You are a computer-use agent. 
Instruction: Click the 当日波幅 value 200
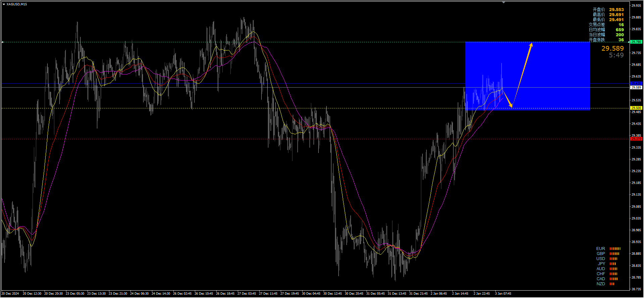(620, 35)
